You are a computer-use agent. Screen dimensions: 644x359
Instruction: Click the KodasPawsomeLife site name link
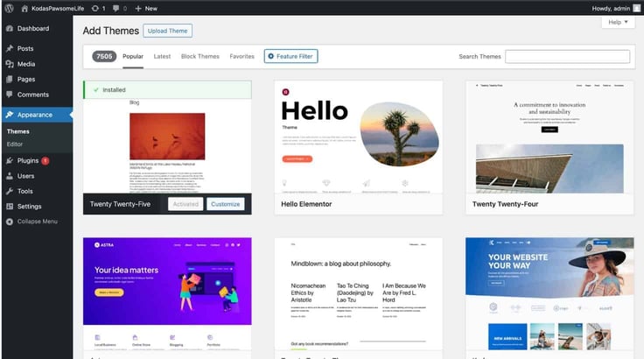[x=58, y=8]
